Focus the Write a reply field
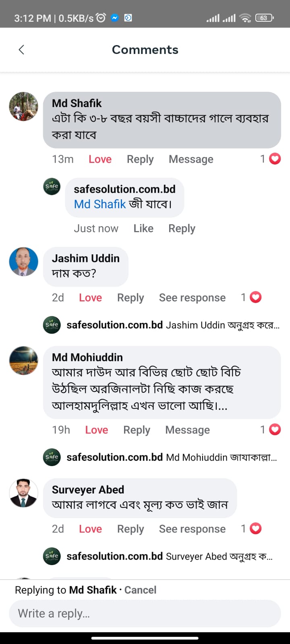The width and height of the screenshot is (290, 644). [145, 613]
